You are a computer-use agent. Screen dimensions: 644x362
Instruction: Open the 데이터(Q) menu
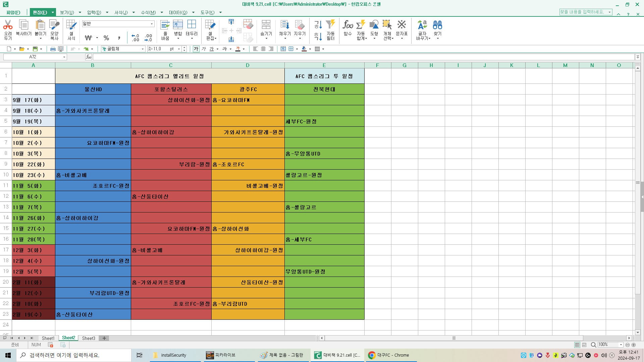[178, 12]
